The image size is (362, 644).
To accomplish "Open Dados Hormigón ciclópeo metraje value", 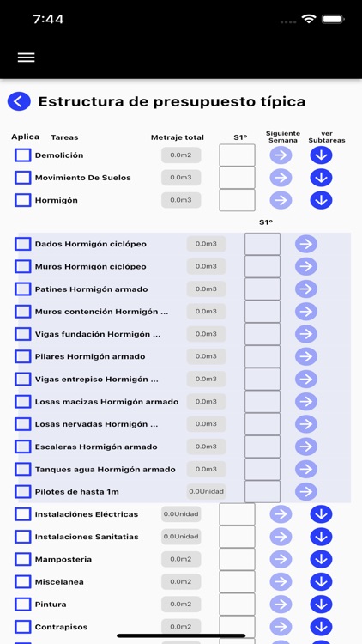I will click(x=207, y=244).
